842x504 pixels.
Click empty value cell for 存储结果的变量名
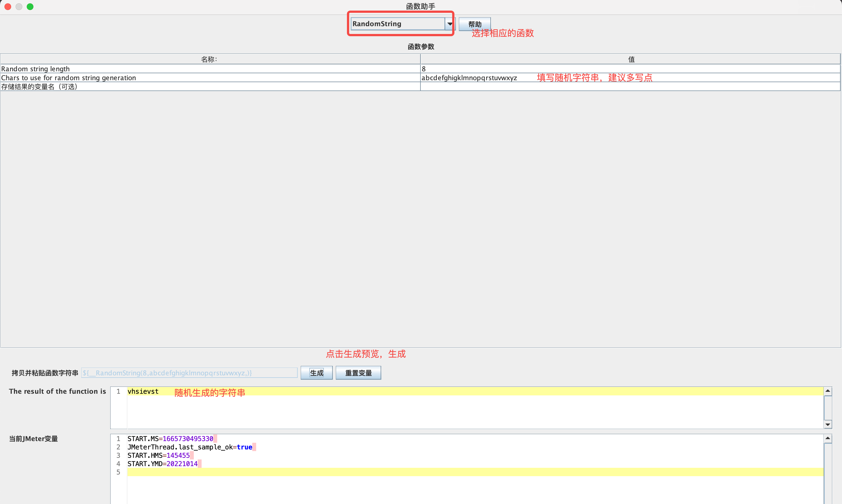630,87
